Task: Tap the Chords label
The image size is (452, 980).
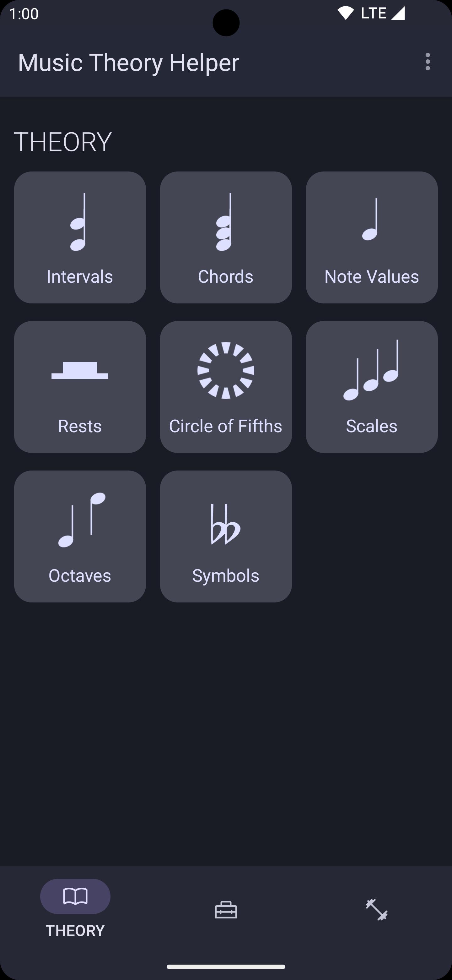Action: [x=225, y=277]
